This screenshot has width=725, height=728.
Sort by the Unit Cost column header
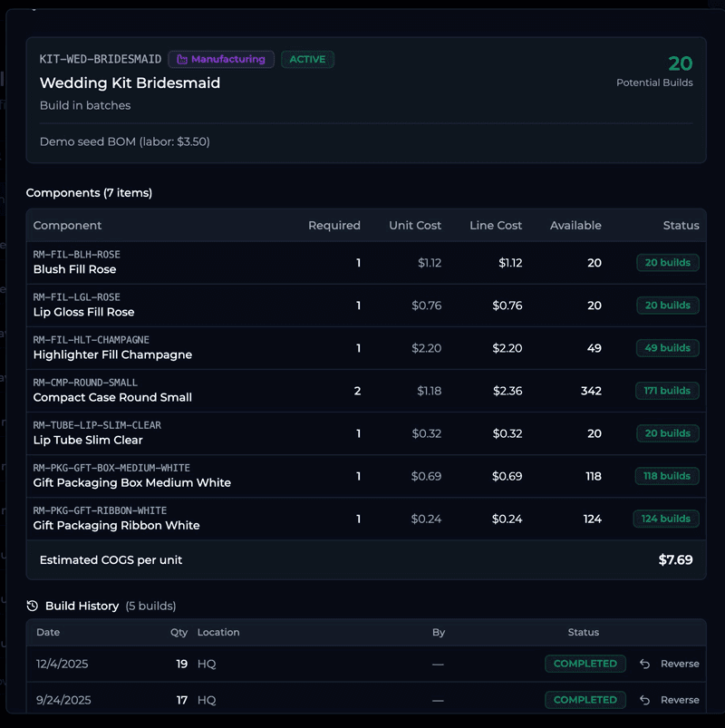(x=415, y=225)
